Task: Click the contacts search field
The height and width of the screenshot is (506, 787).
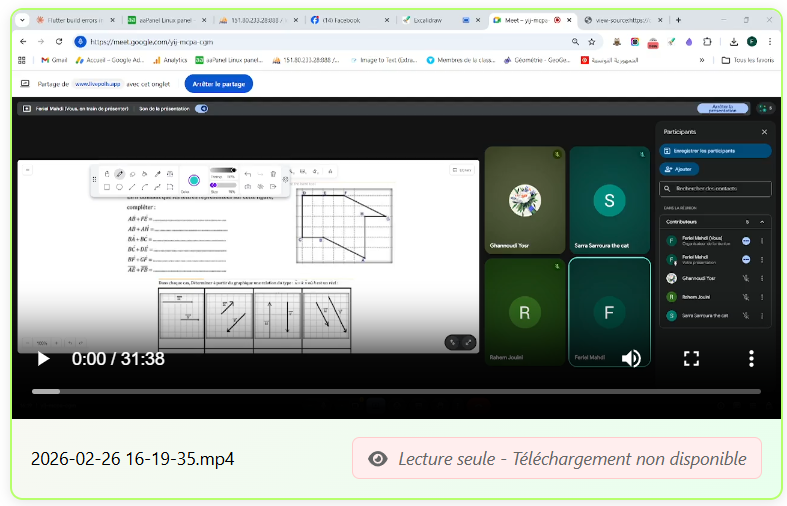Action: (716, 188)
